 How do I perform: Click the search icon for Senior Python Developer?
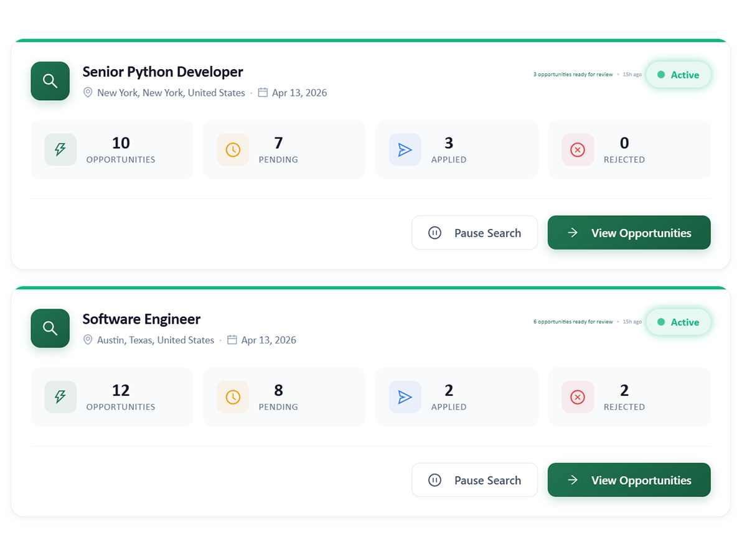pos(50,81)
